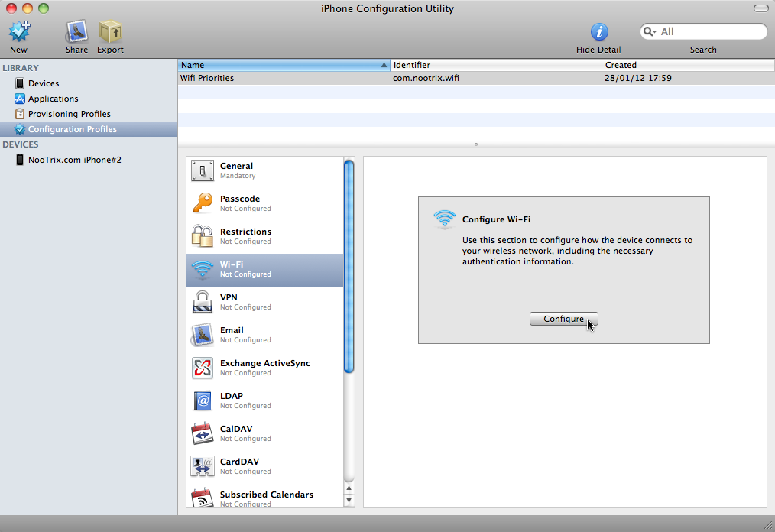Click the com.nootrix.wifi identifier cell
Screen dimensions: 775x532
pyautogui.click(x=426, y=78)
